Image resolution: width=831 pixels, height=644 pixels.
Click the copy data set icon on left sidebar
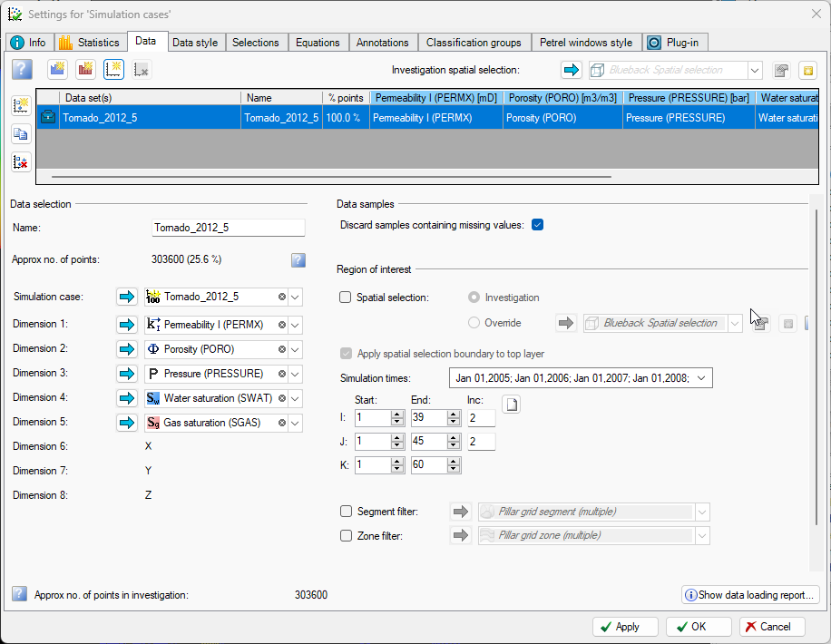click(21, 134)
